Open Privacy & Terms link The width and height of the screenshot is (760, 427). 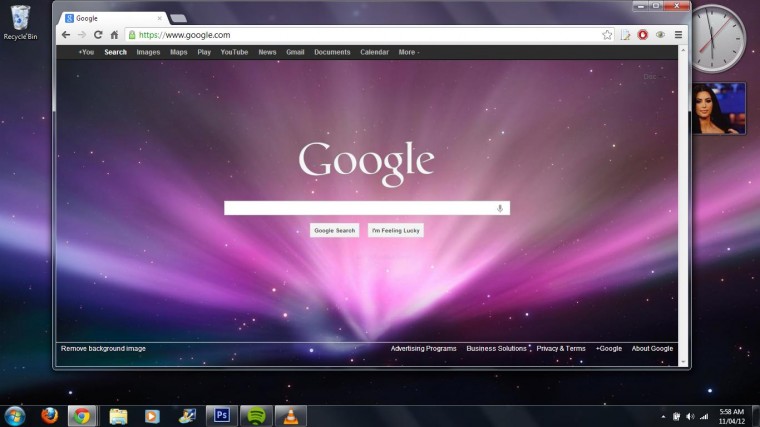point(561,348)
